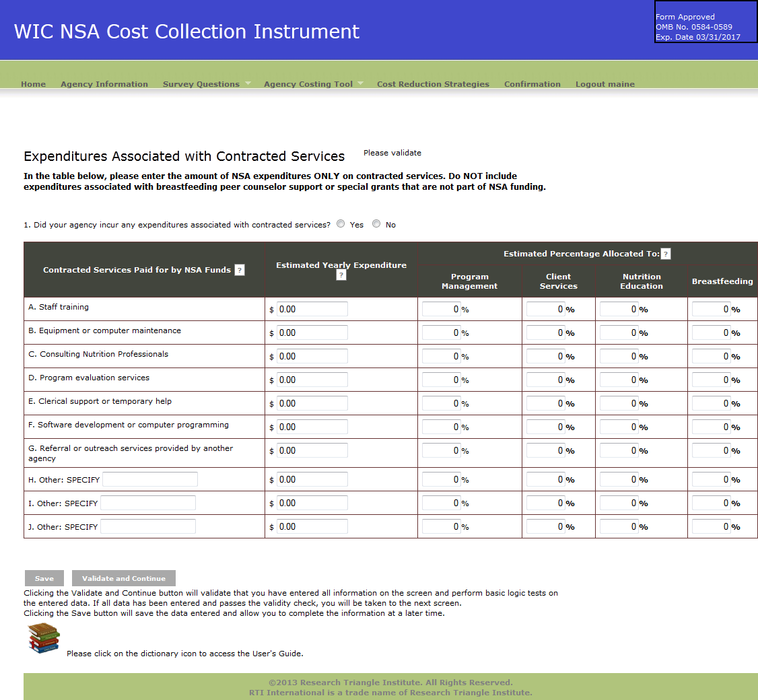Click Consulting Nutrition Professionals expenditure field
This screenshot has width=758, height=700.
(x=312, y=356)
